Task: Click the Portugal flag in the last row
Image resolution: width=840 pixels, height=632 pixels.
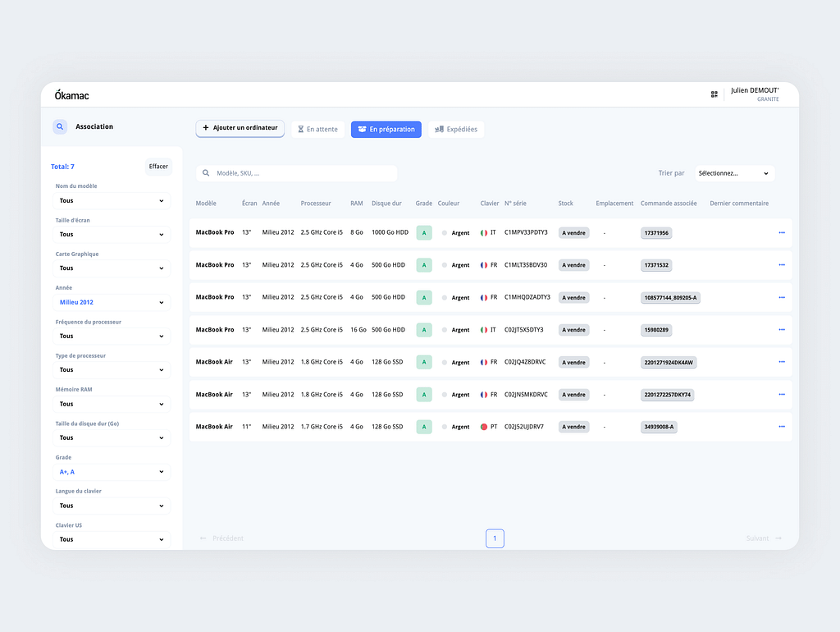Action: pyautogui.click(x=484, y=427)
